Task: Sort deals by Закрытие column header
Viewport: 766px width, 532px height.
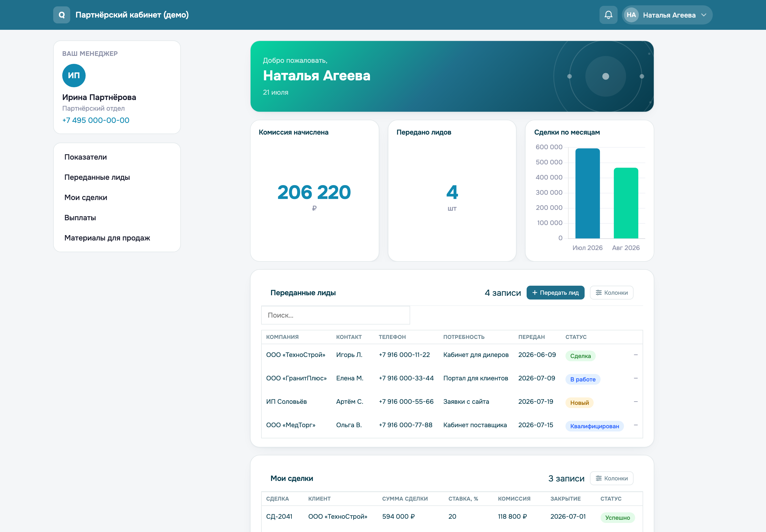Action: pos(565,499)
